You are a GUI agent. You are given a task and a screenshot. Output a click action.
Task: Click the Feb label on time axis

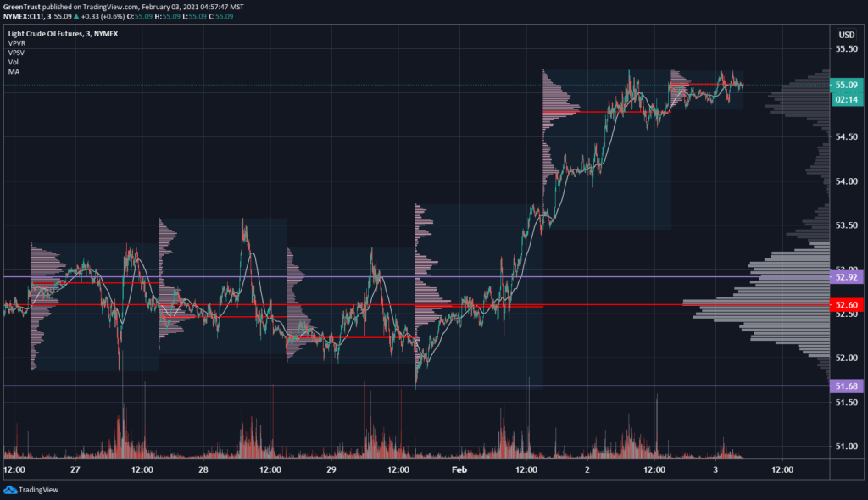tap(459, 469)
